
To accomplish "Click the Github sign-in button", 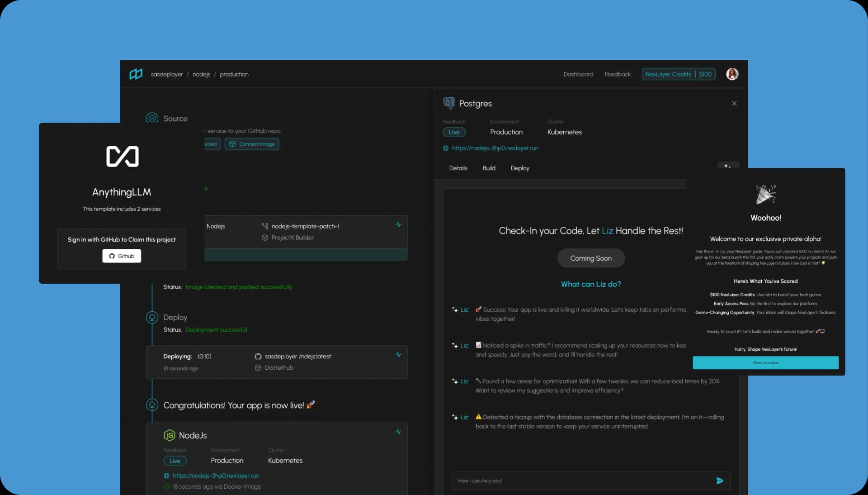I will (122, 256).
